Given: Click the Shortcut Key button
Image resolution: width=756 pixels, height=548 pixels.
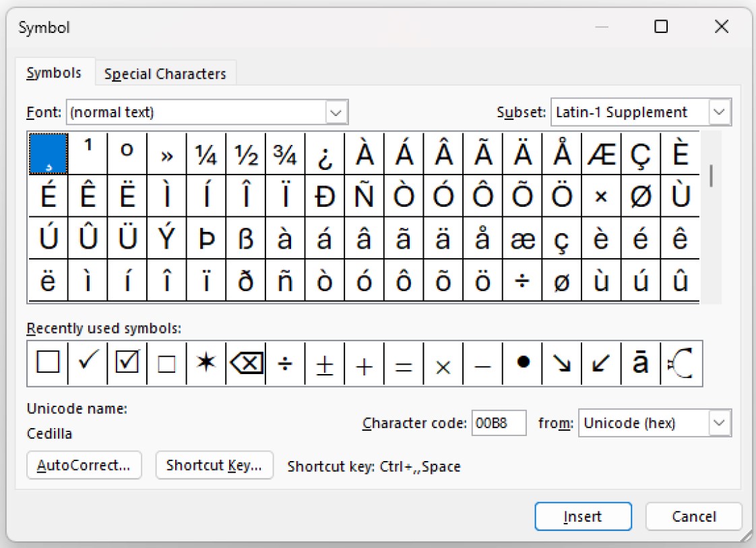Looking at the screenshot, I should [214, 466].
